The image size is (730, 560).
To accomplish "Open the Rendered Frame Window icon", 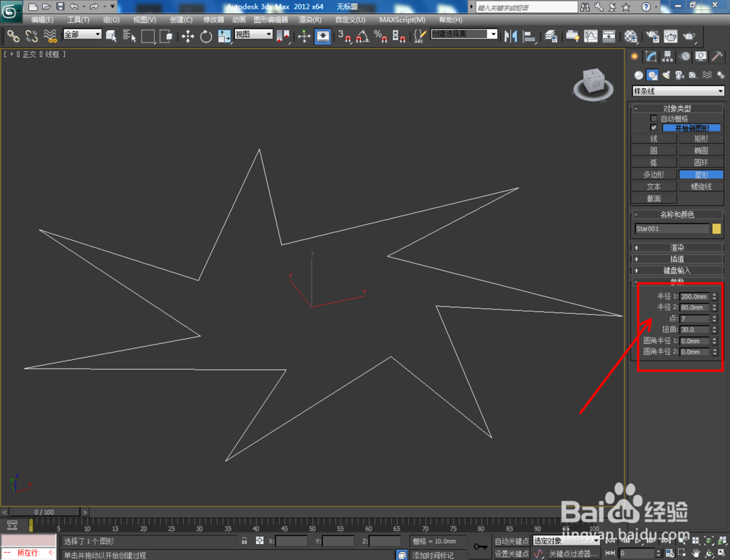I will tap(671, 36).
